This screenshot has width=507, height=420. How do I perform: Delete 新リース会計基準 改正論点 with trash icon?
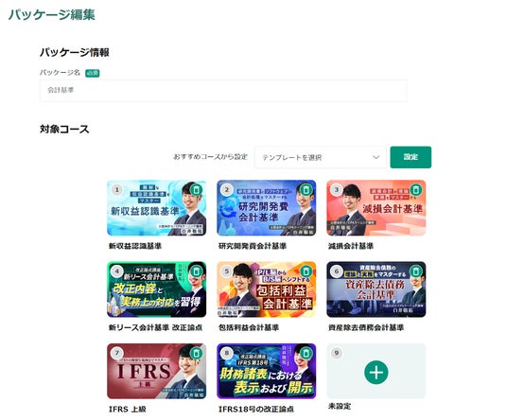pos(196,271)
